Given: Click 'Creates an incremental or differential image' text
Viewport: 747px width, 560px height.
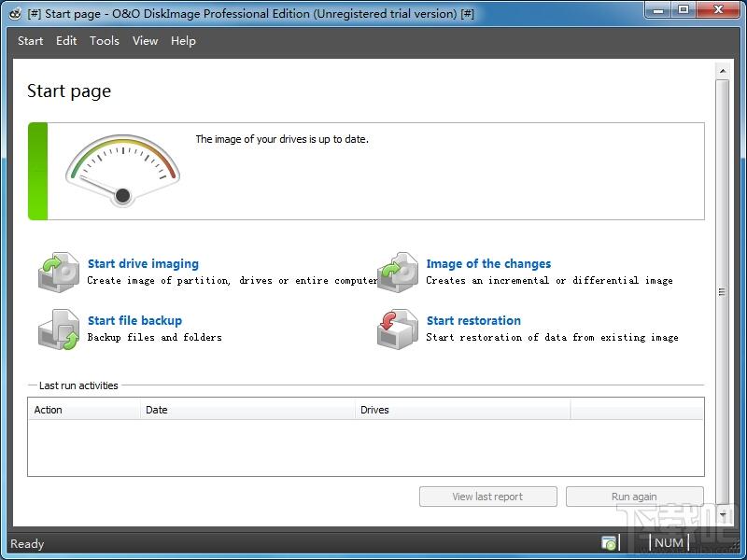Looking at the screenshot, I should coord(549,281).
